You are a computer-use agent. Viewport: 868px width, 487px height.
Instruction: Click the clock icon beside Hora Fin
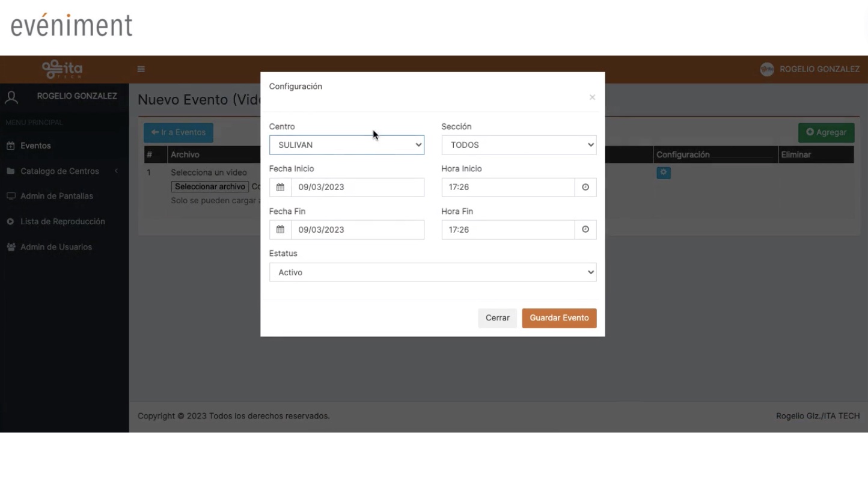point(585,229)
